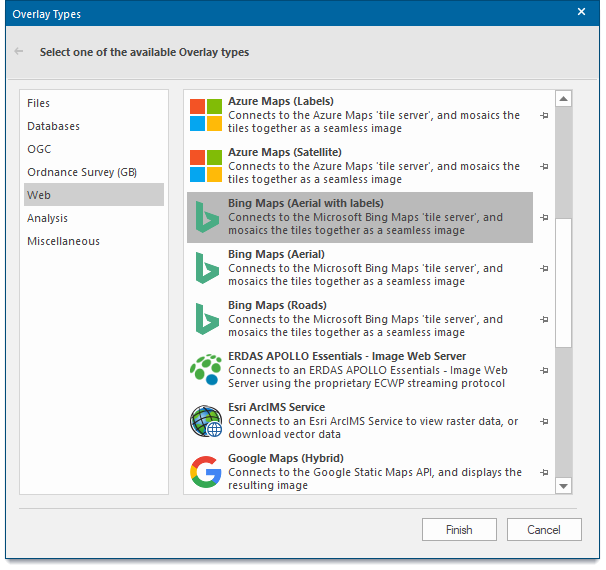Pin the Bing Maps (Roads) entry
The height and width of the screenshot is (570, 606).
[544, 319]
